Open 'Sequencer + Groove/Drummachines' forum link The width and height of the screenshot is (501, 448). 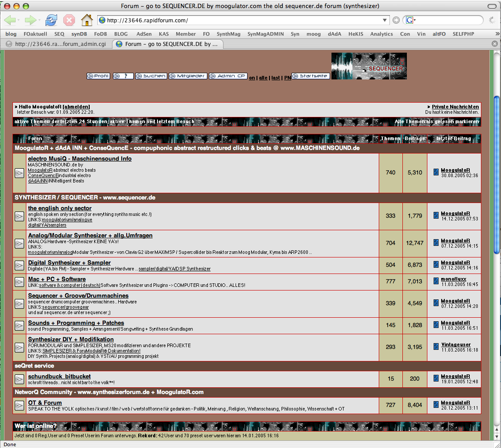tap(78, 296)
